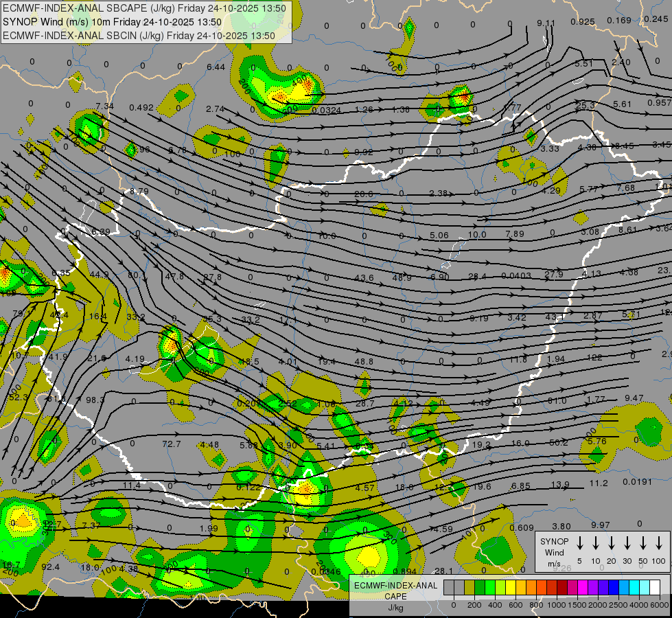This screenshot has width=672, height=618.
Task: Click the '0.245' value on the map
Action: [656, 19]
